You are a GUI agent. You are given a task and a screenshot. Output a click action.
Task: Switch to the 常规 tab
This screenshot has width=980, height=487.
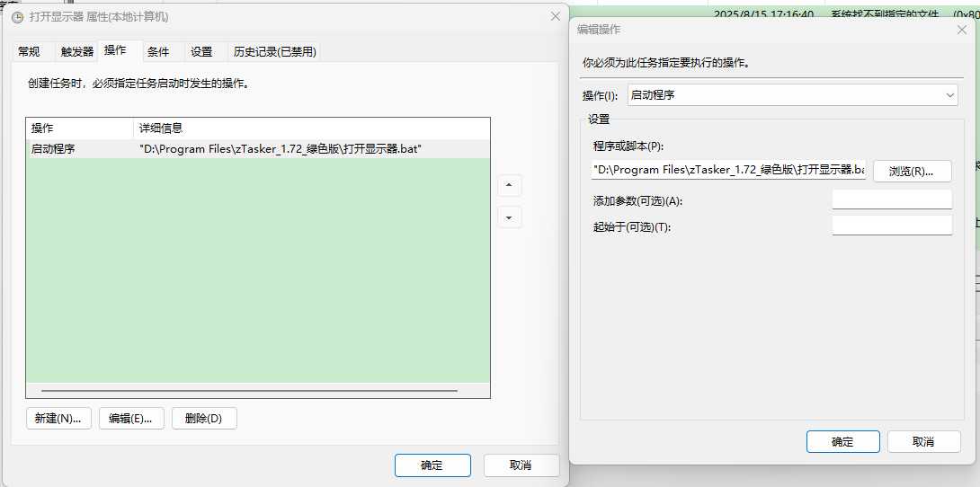[x=29, y=52]
